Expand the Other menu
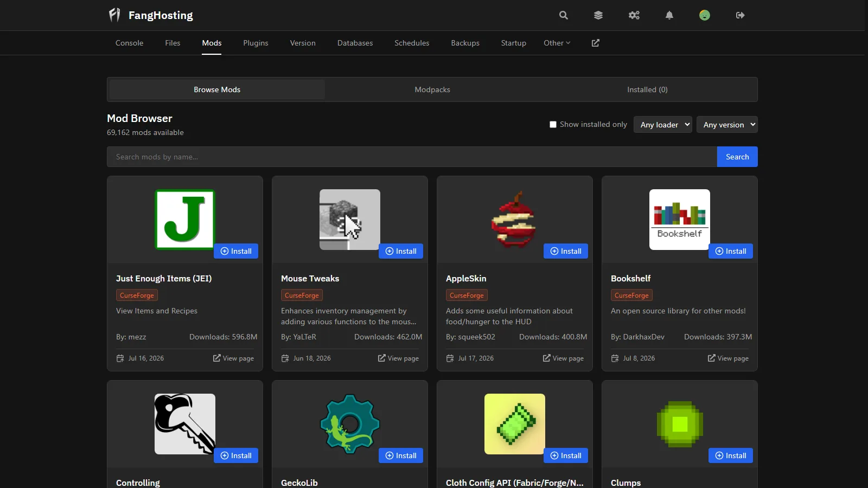868x488 pixels. (x=557, y=43)
